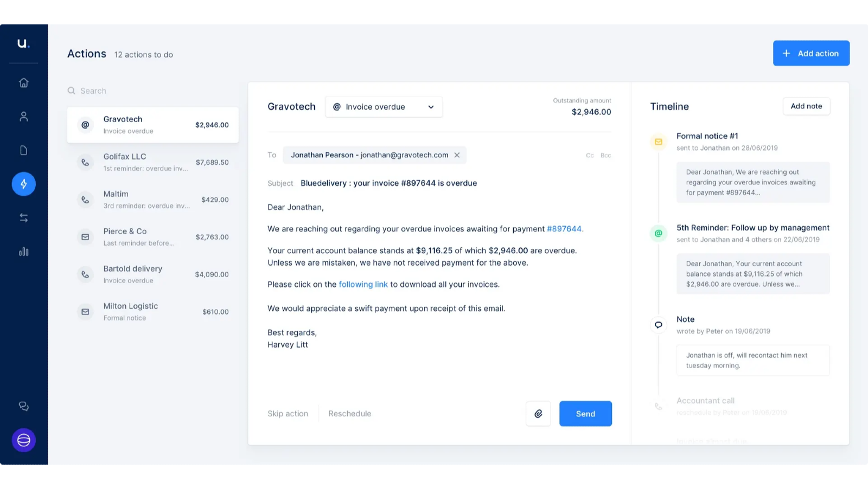Open the invoice #897644 link
This screenshot has height=488, width=868.
pos(564,229)
